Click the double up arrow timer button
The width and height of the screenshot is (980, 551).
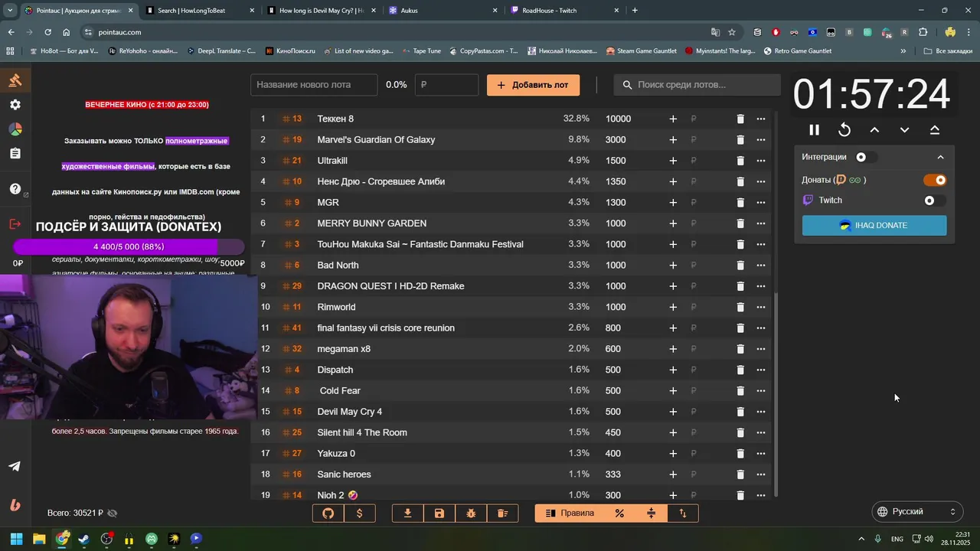pos(935,130)
